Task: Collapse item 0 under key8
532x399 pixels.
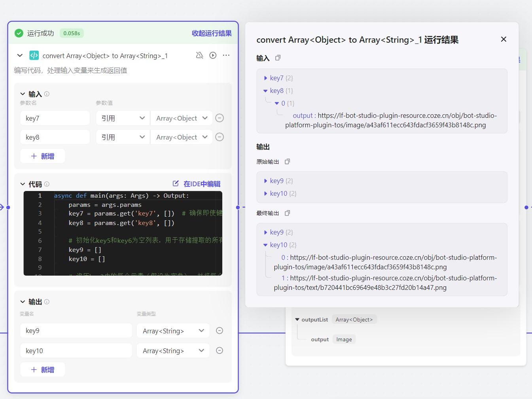Action: coord(277,103)
